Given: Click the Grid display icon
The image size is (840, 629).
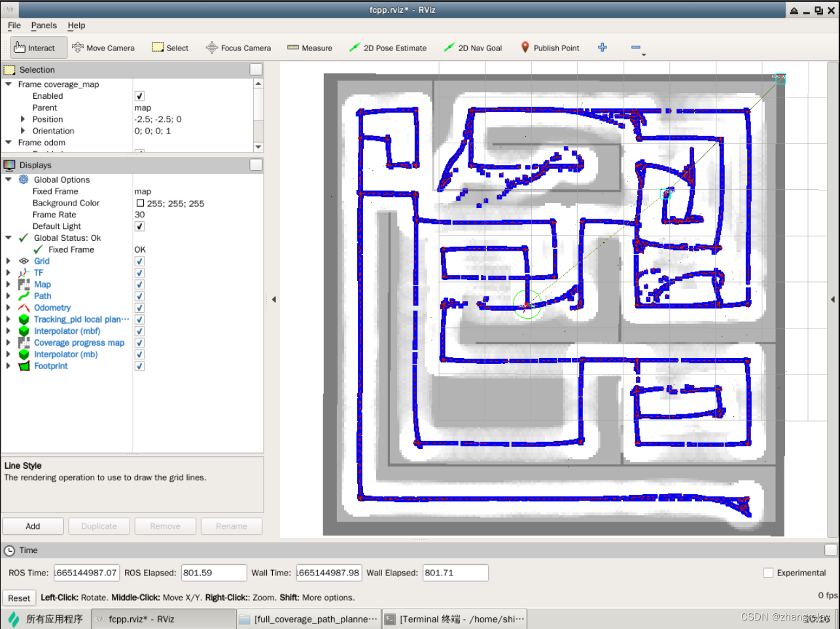Looking at the screenshot, I should pyautogui.click(x=24, y=261).
